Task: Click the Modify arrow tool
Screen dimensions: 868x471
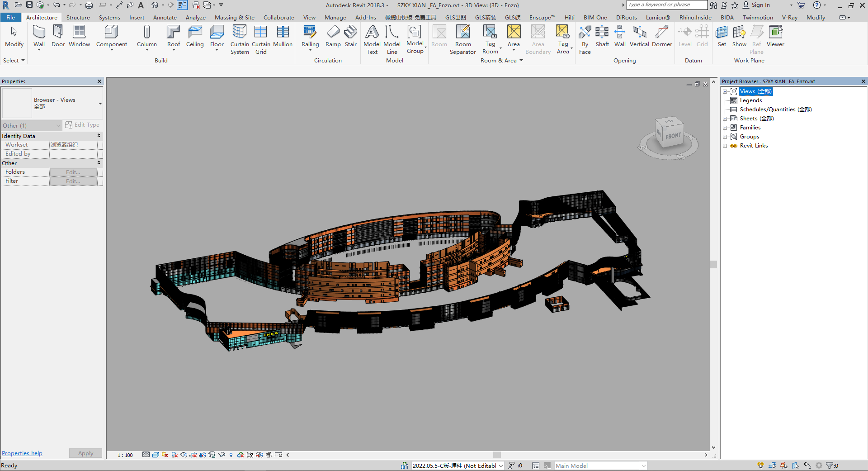Action: click(x=14, y=36)
